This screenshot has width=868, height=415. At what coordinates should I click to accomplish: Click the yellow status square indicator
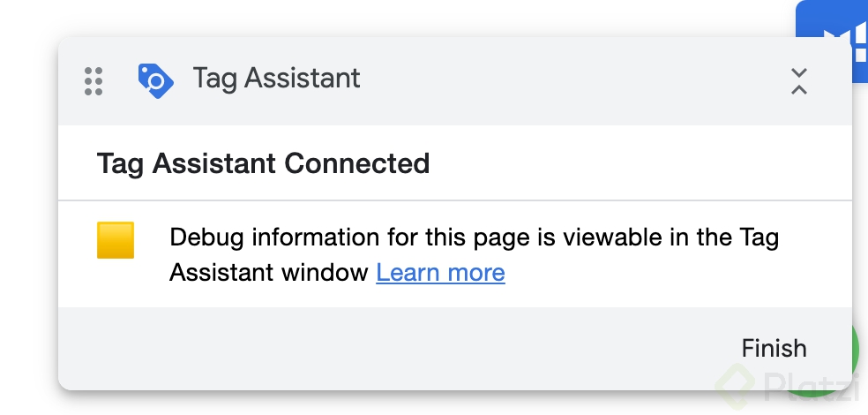click(x=116, y=240)
